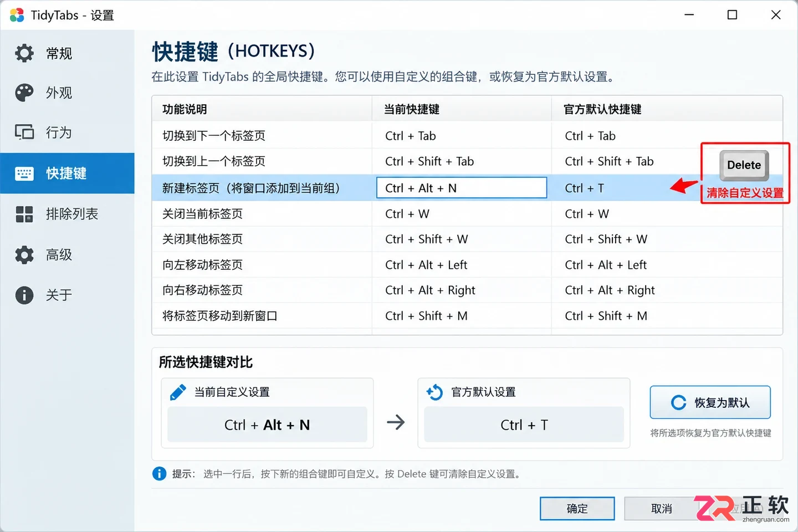Click the palette icon for 外观

point(24,93)
